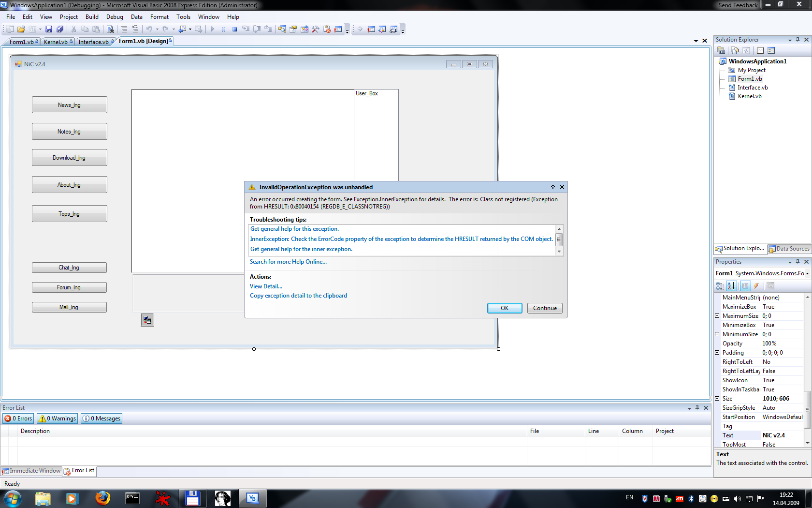Click the Open File toolbar icon
This screenshot has height=508, width=812.
21,29
